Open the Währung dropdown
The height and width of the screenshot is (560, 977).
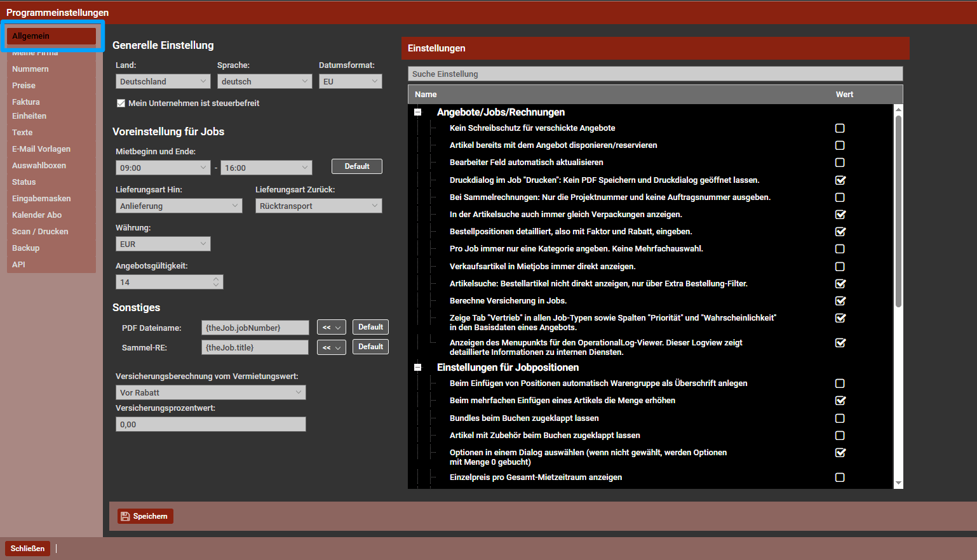[163, 244]
